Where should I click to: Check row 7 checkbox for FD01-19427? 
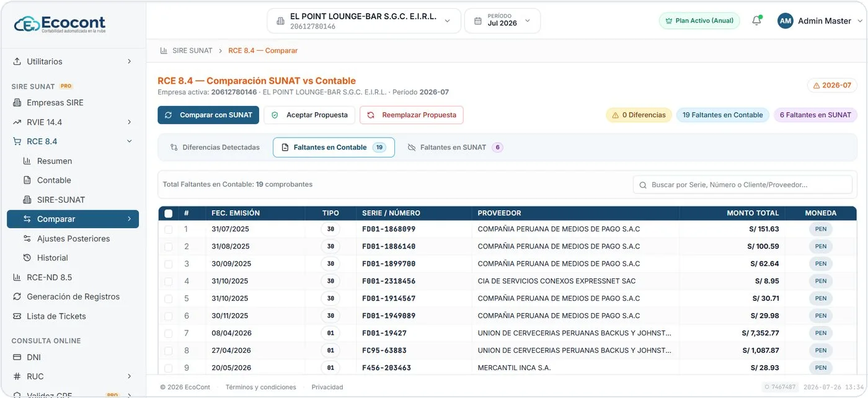[168, 334]
